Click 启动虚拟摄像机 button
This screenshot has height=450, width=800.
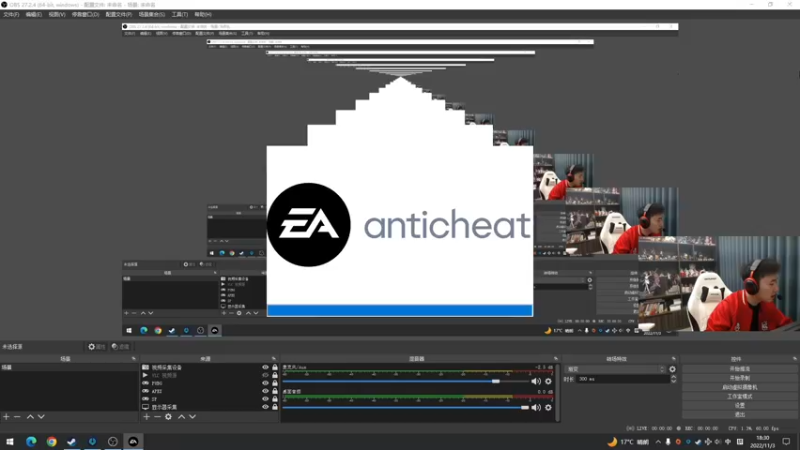click(x=740, y=387)
